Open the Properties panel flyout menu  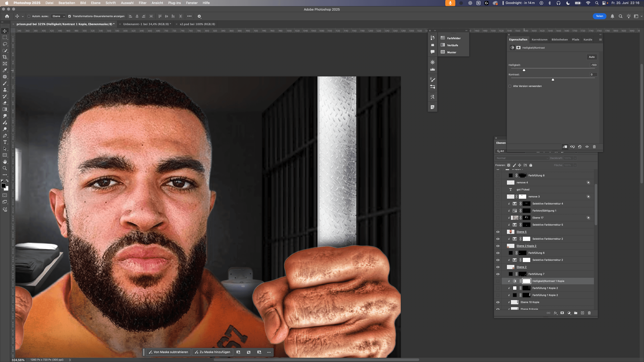[x=600, y=39]
